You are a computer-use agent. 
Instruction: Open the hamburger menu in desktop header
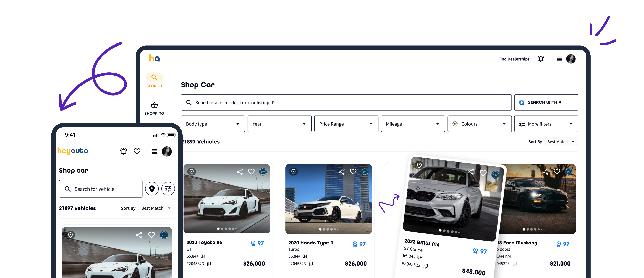click(559, 59)
